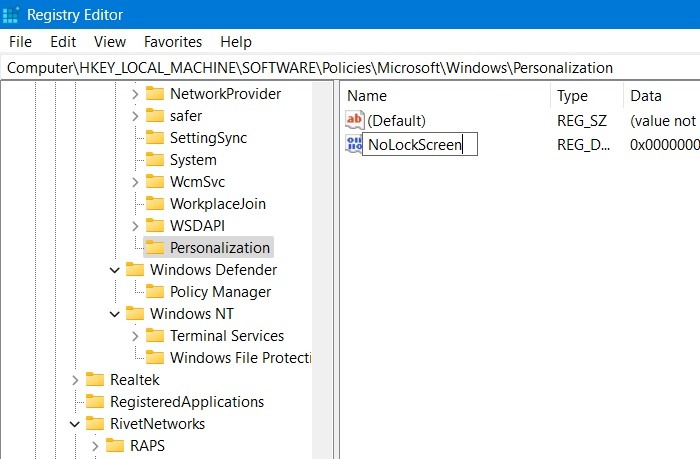Click the Registry Editor app icon in title bar

pos(11,15)
